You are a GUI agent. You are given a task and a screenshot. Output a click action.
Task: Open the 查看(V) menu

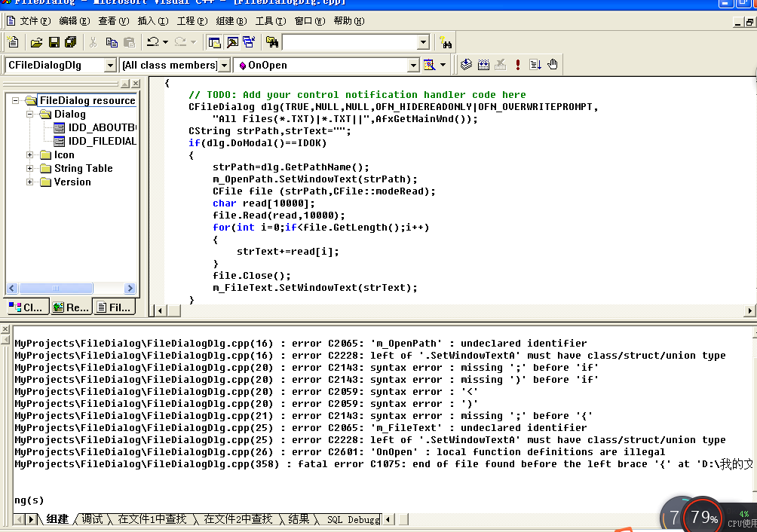pyautogui.click(x=113, y=21)
